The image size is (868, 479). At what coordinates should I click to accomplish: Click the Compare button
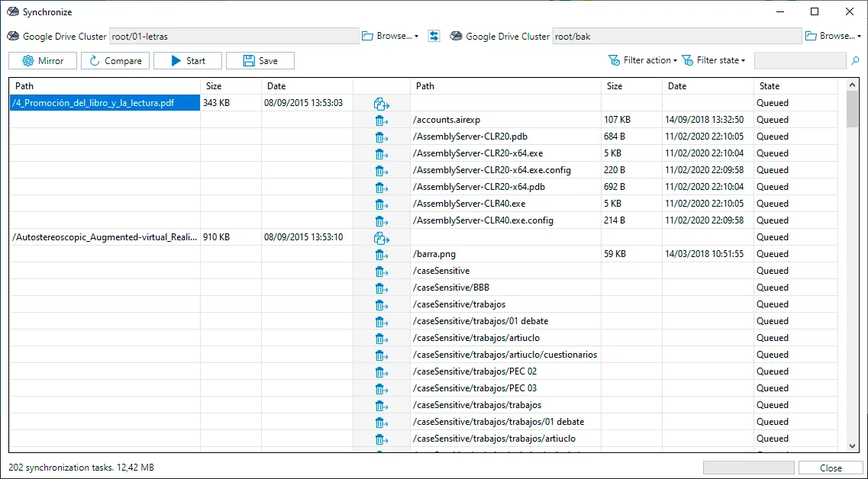tap(115, 61)
